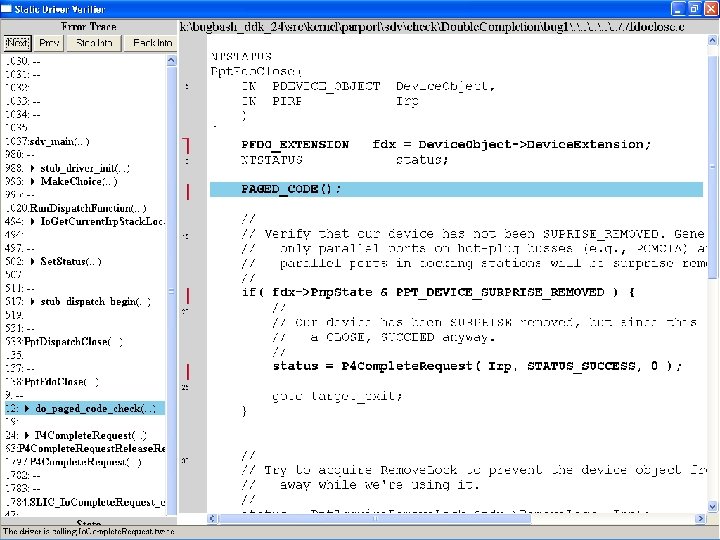This screenshot has height=540, width=720.
Task: Expand the MakeChoice trace node
Action: click(32, 181)
